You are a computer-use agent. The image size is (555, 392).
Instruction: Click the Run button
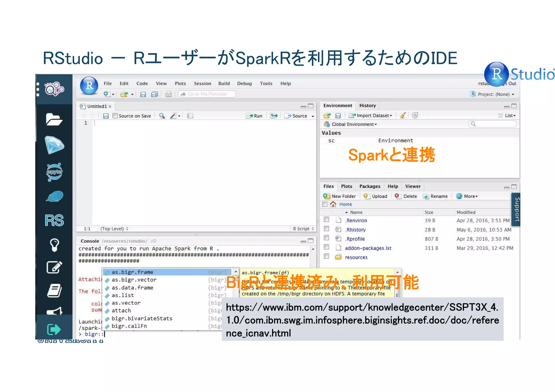click(254, 116)
